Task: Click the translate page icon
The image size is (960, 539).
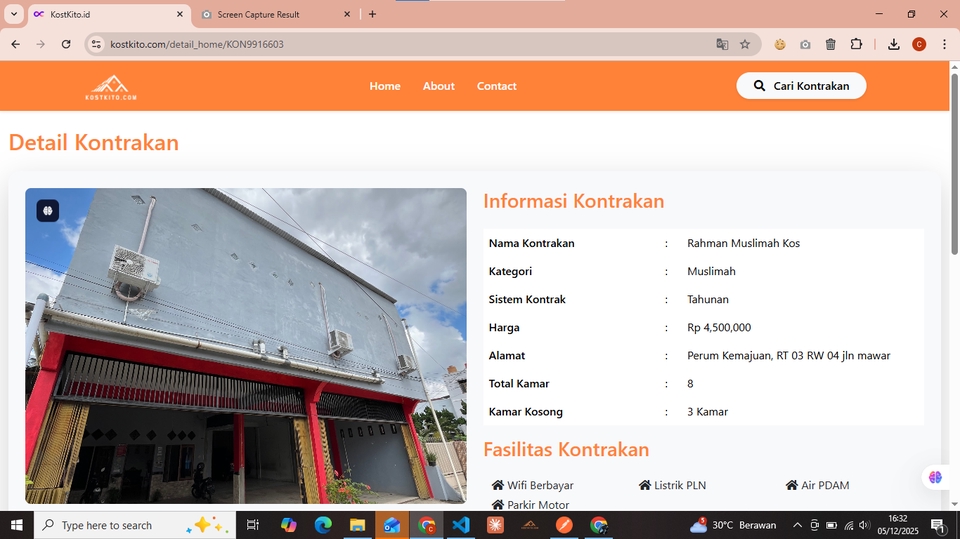Action: point(722,44)
